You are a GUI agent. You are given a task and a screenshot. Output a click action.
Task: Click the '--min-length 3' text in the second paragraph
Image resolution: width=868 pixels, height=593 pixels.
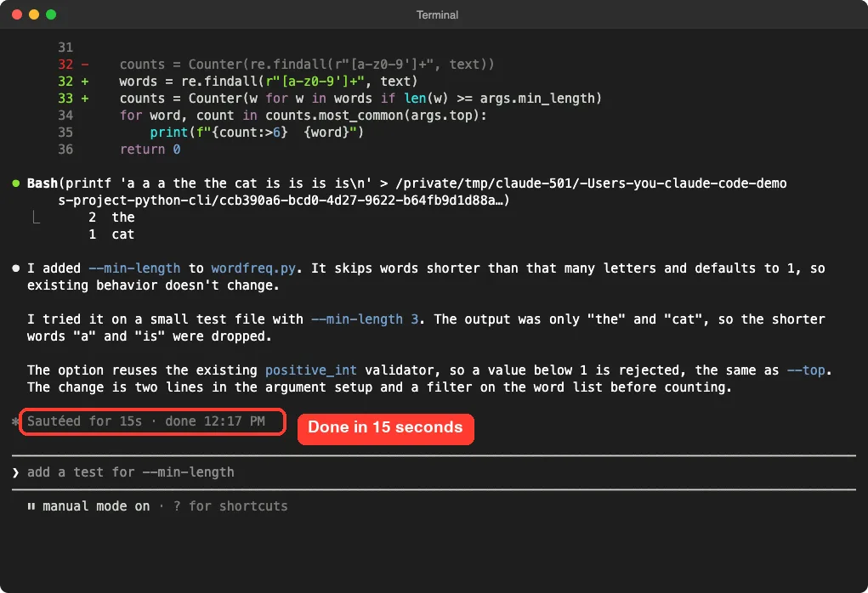365,319
